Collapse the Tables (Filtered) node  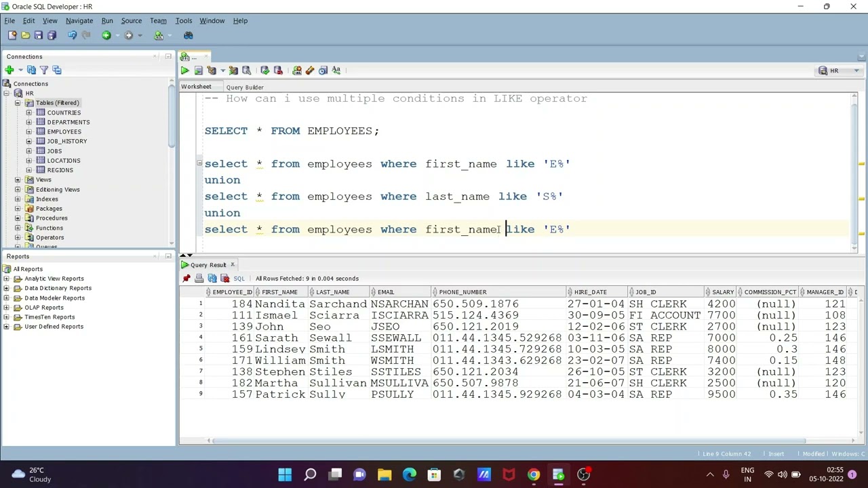(18, 103)
